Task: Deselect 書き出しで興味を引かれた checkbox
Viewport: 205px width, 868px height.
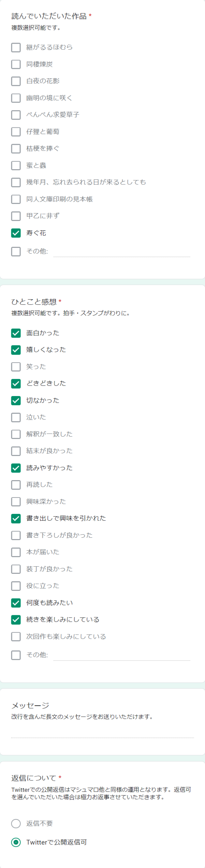Action: [x=16, y=519]
